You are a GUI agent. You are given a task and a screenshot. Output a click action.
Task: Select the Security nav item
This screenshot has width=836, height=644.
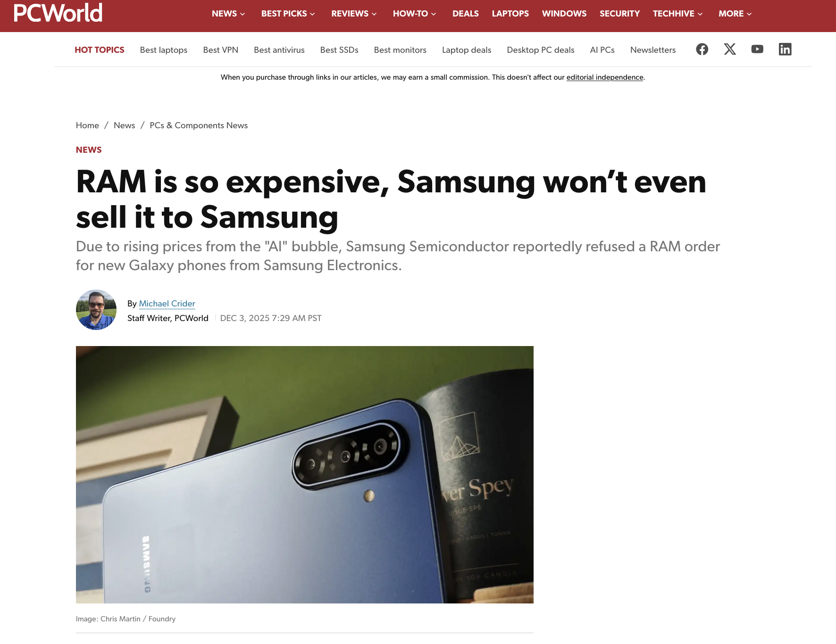click(x=619, y=14)
